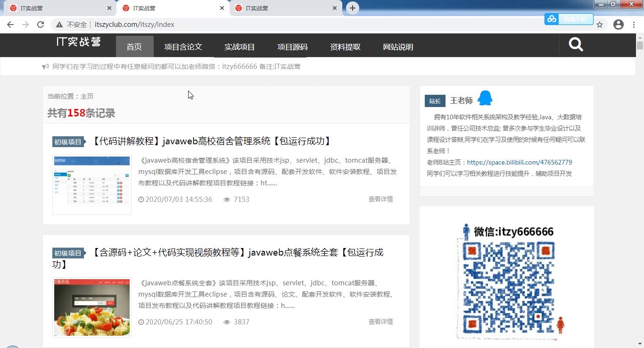Viewport: 644px width, 348px height.
Task: Open a new tab with plus button
Action: coord(353,8)
